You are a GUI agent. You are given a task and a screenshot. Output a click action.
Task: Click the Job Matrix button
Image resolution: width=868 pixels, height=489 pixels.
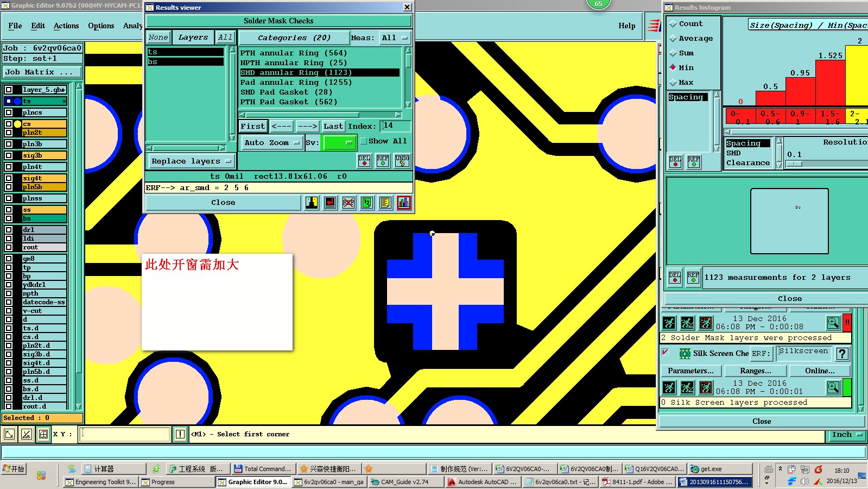point(42,72)
